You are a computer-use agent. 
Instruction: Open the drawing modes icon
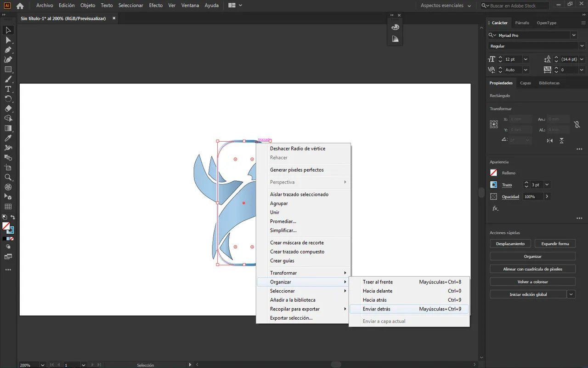coord(8,247)
